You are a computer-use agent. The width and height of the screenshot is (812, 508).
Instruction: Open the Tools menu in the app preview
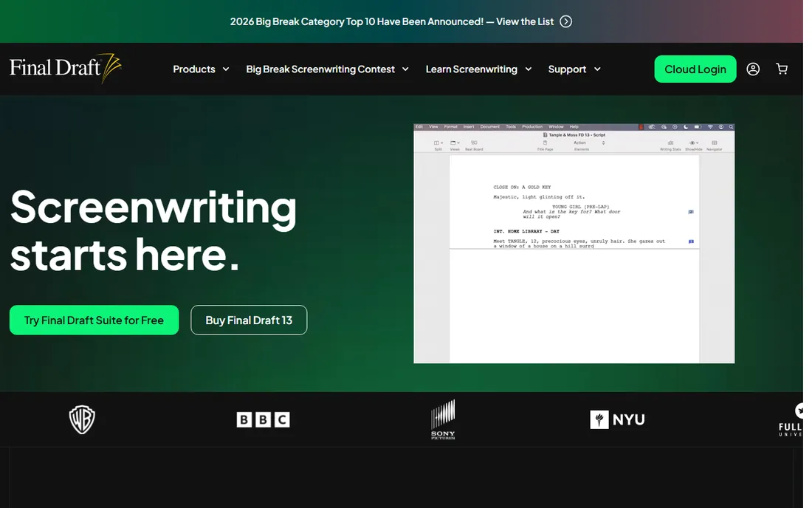click(511, 127)
